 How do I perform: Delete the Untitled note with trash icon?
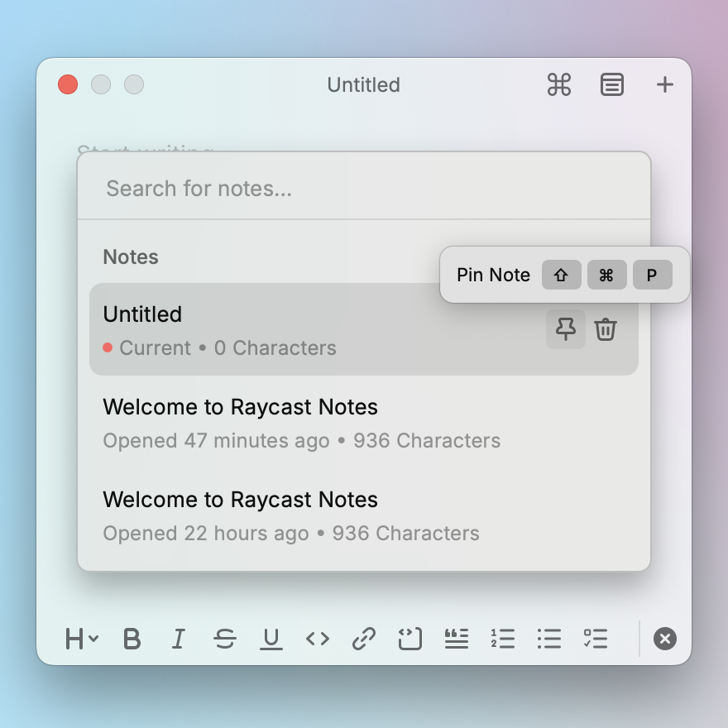click(606, 329)
